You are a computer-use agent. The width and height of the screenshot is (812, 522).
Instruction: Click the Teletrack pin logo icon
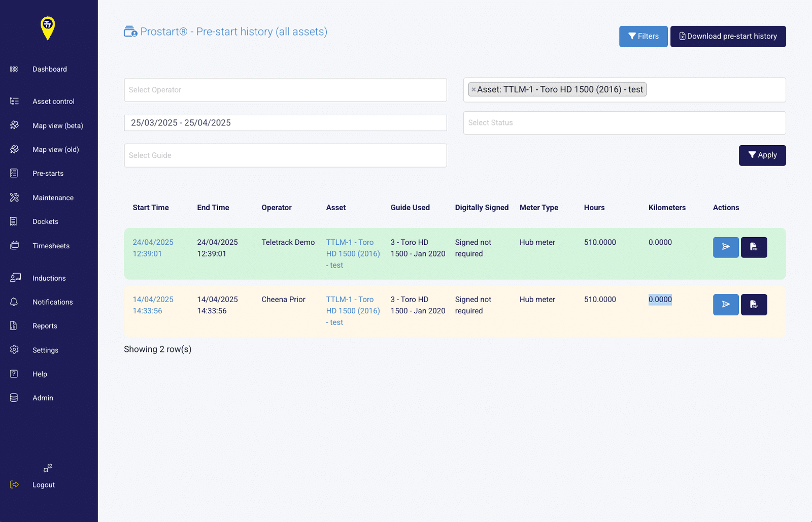click(48, 28)
